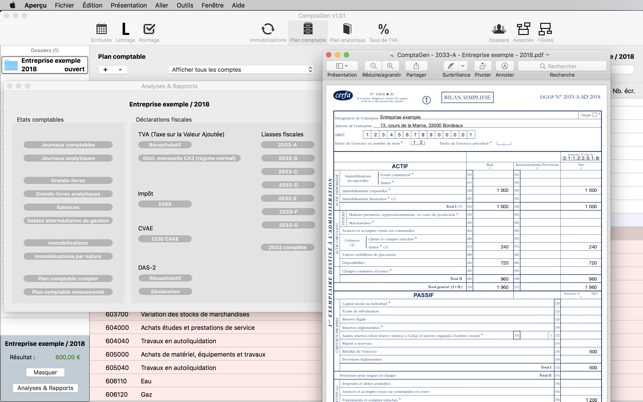Click the Plan comptable mouvementé button

click(x=68, y=292)
